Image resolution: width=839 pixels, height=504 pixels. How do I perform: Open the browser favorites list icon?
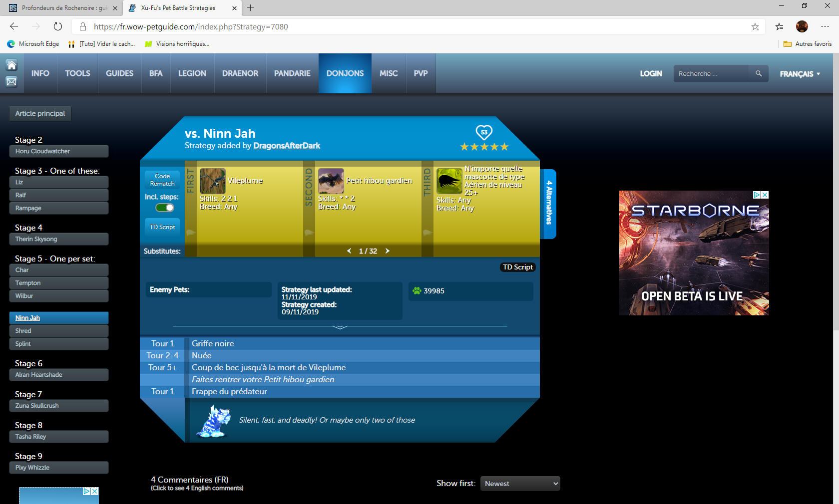(x=780, y=26)
